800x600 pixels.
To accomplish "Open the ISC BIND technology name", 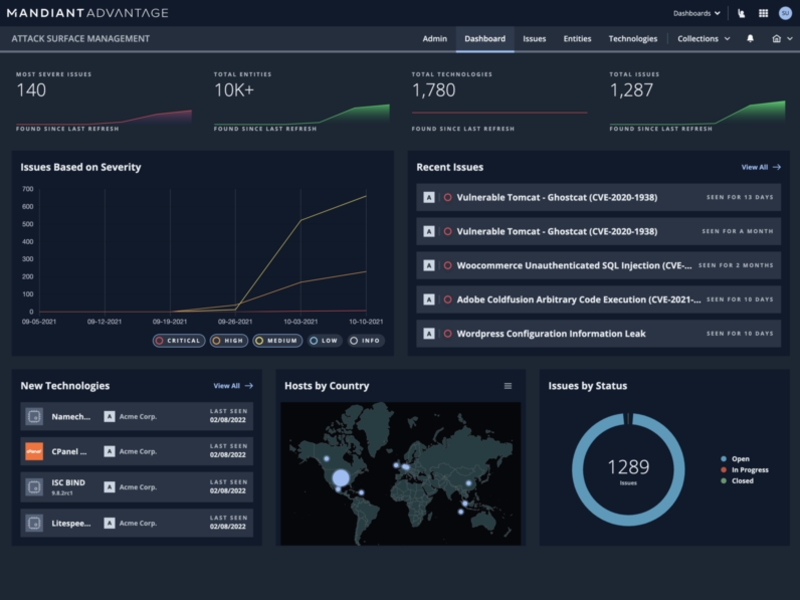I will [x=68, y=483].
